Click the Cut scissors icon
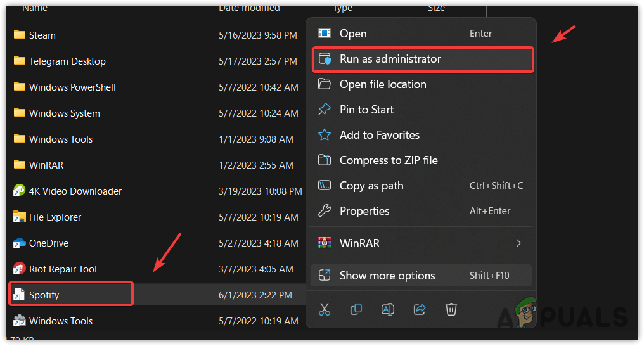 point(325,309)
